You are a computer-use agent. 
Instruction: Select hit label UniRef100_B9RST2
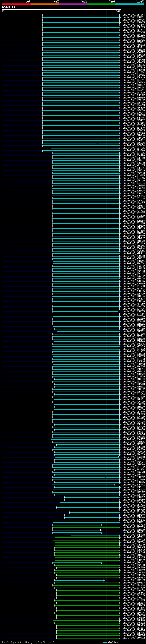point(133,55)
